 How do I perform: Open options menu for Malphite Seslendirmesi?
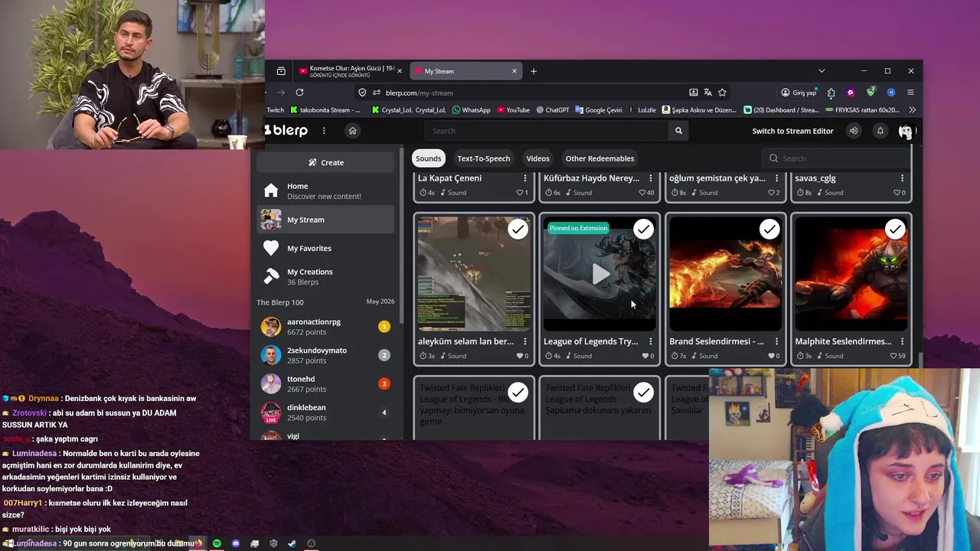[902, 341]
